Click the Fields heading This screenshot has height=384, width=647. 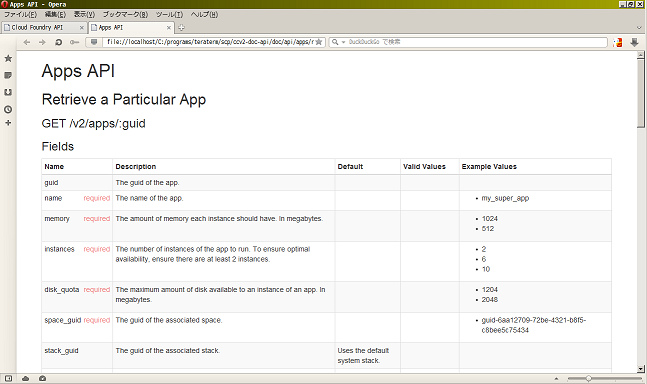[x=58, y=146]
